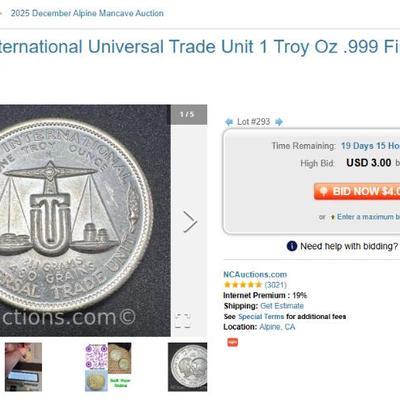Select the coin reverse side thumbnail
The image size is (400, 400).
point(187,367)
